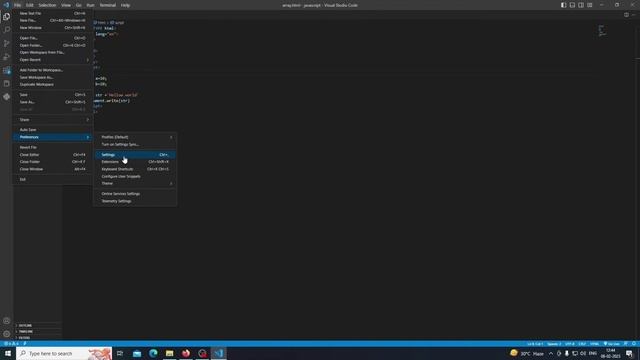The image size is (640, 360).
Task: Open Run and Debug view
Action: point(7,57)
